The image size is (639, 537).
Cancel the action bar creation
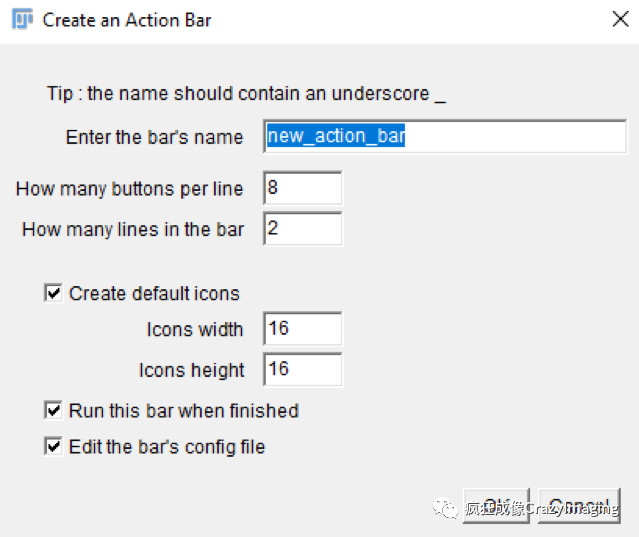point(579,506)
